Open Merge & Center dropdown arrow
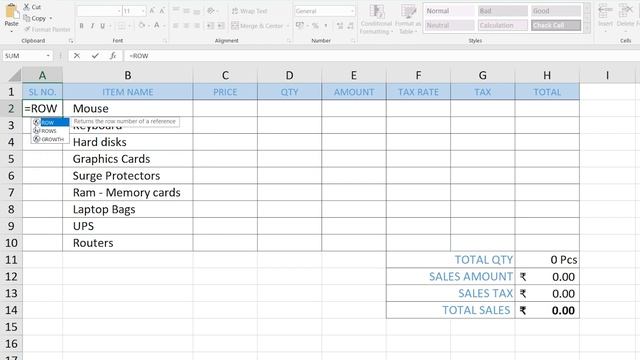Viewport: 640px width, 360px height. coord(288,26)
